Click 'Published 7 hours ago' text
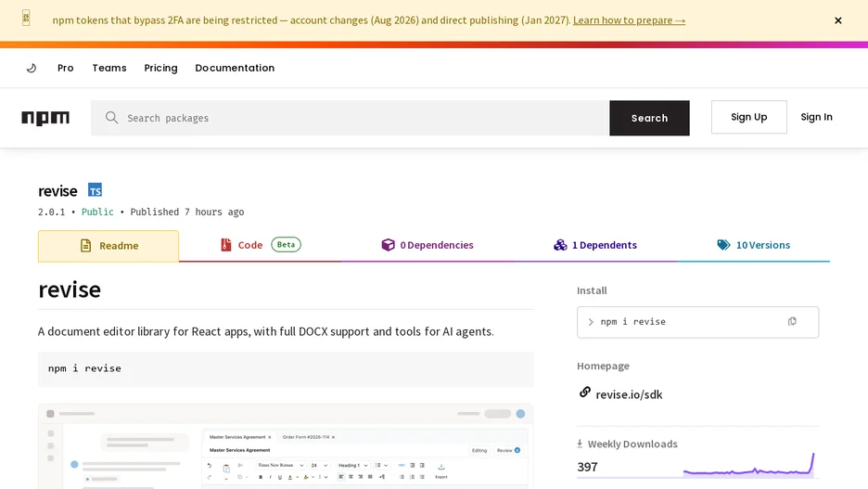 pos(187,212)
